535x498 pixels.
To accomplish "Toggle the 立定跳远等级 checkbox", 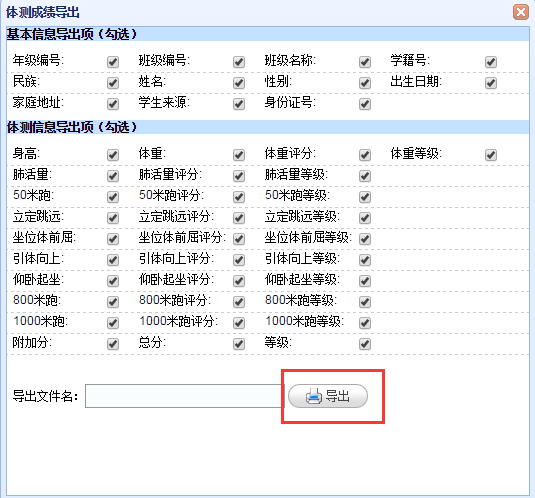I will [x=365, y=218].
